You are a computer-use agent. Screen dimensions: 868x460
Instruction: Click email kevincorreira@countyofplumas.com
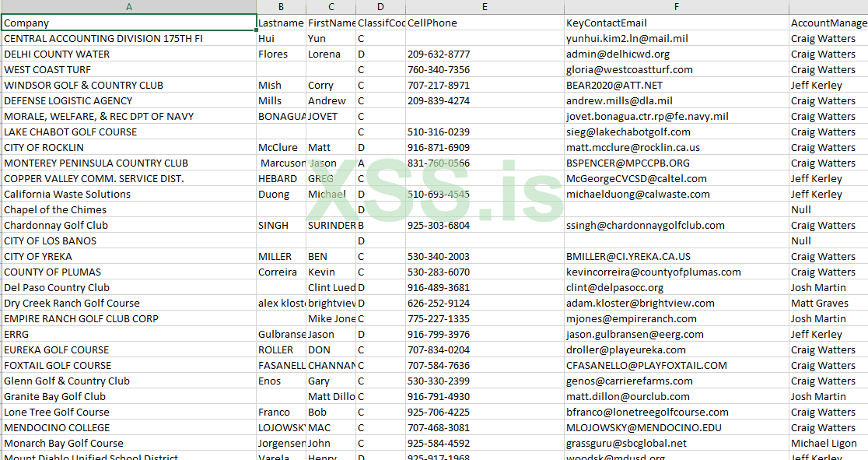[654, 272]
